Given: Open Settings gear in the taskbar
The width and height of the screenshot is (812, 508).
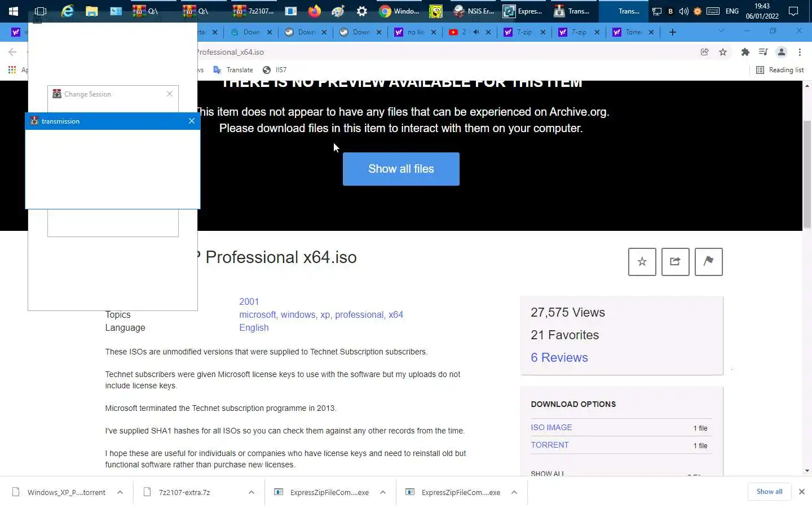Looking at the screenshot, I should [362, 11].
